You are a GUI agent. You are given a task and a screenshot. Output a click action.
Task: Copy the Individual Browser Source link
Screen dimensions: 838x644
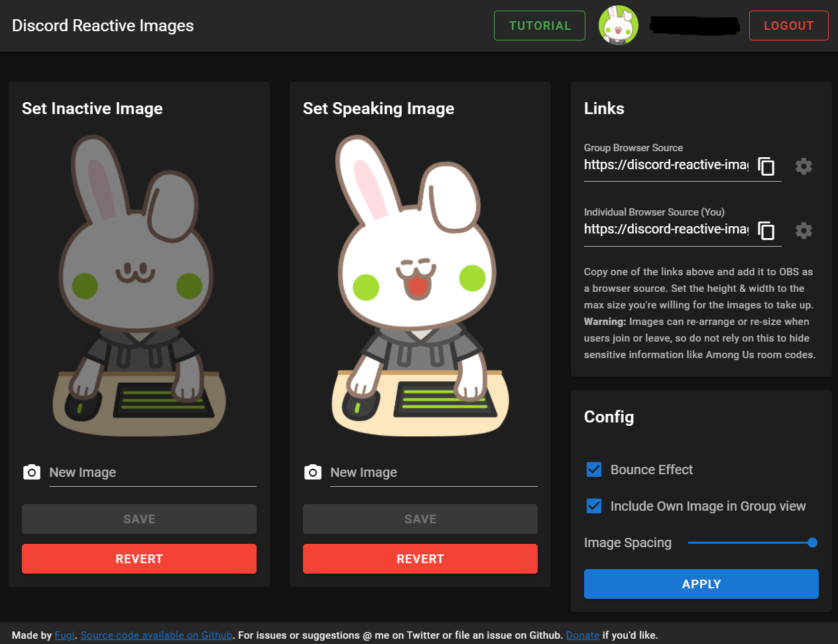click(766, 230)
